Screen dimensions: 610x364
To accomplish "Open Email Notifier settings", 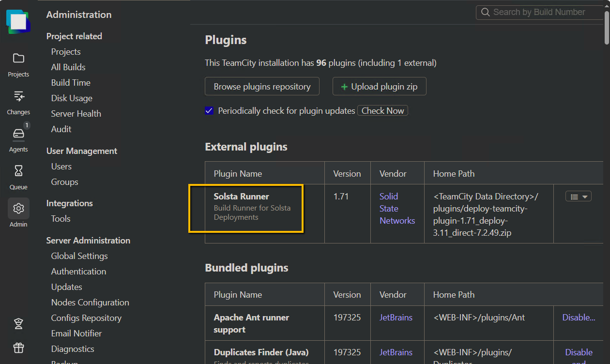I will (76, 334).
